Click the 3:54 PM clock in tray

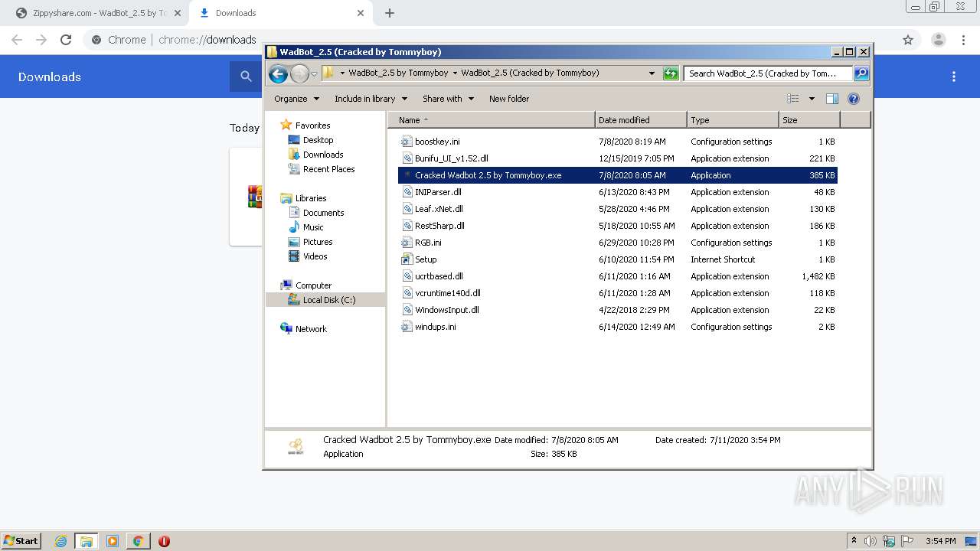[x=940, y=541]
